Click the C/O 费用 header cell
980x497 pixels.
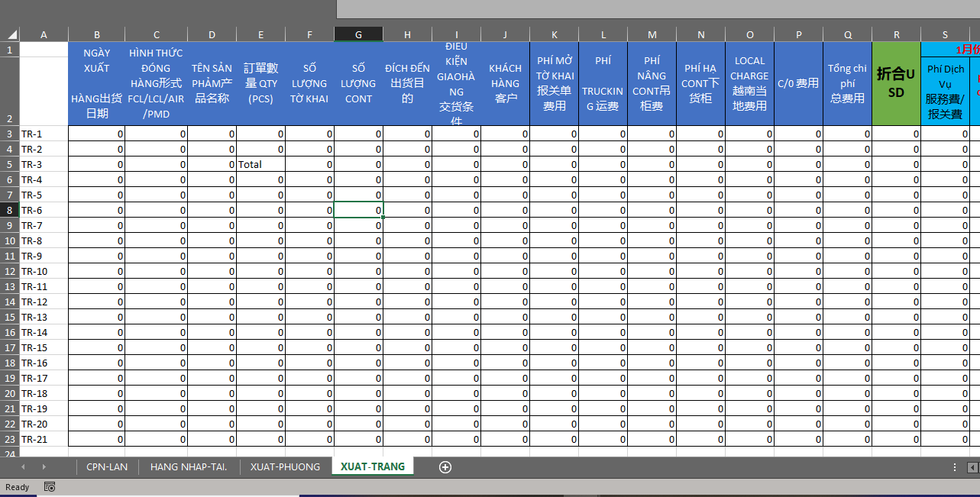798,84
